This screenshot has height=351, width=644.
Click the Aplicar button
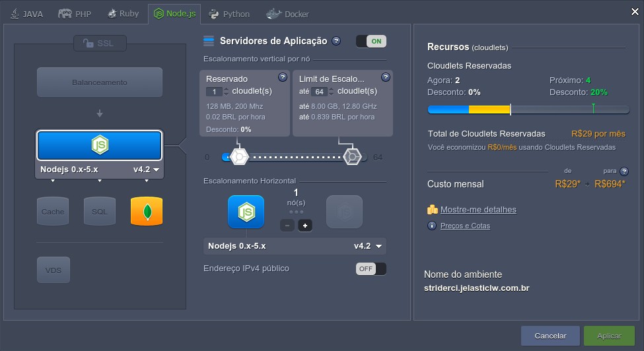[609, 336]
